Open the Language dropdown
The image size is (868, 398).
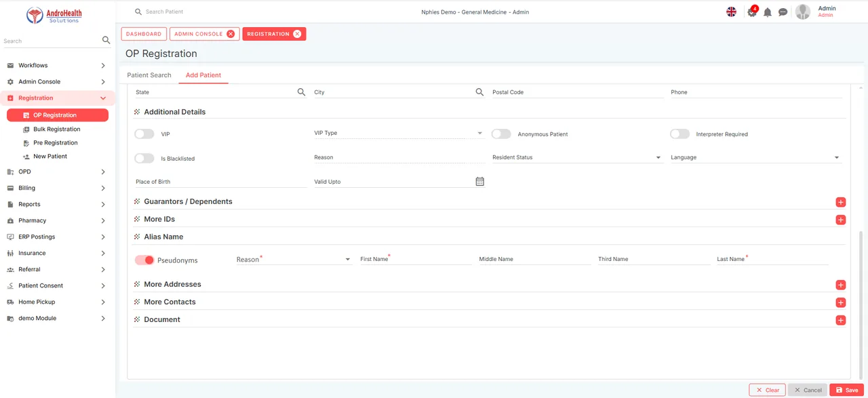(755, 158)
